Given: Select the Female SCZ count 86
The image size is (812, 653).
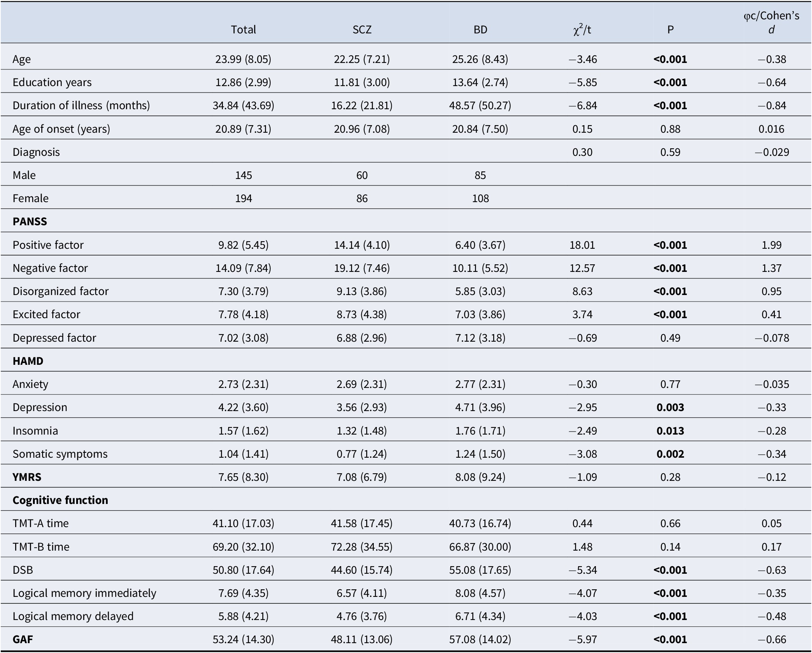Looking at the screenshot, I should coord(362,198).
